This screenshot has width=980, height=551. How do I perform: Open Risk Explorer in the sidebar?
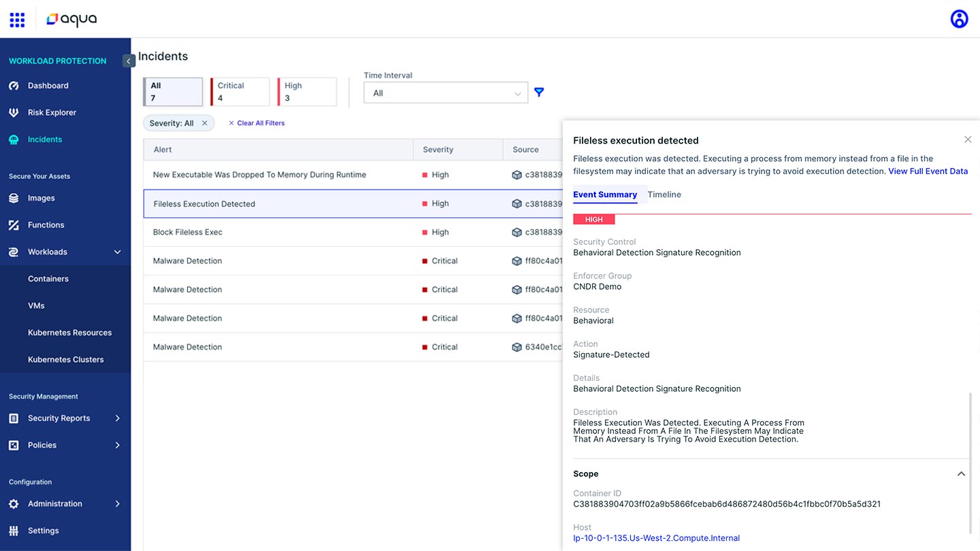click(52, 112)
